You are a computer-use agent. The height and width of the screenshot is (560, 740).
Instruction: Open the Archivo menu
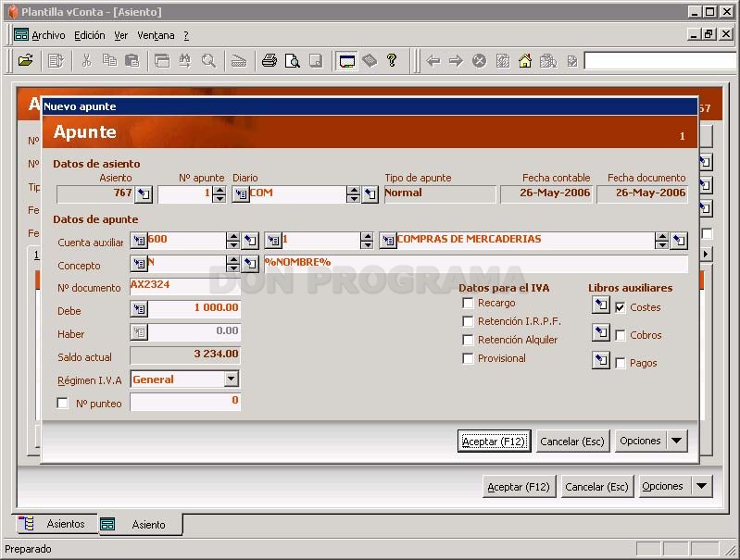click(48, 35)
